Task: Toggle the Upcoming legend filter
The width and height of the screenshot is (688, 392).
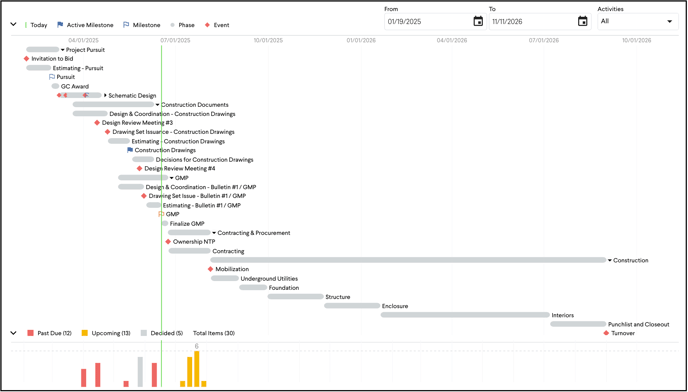Action: 106,333
